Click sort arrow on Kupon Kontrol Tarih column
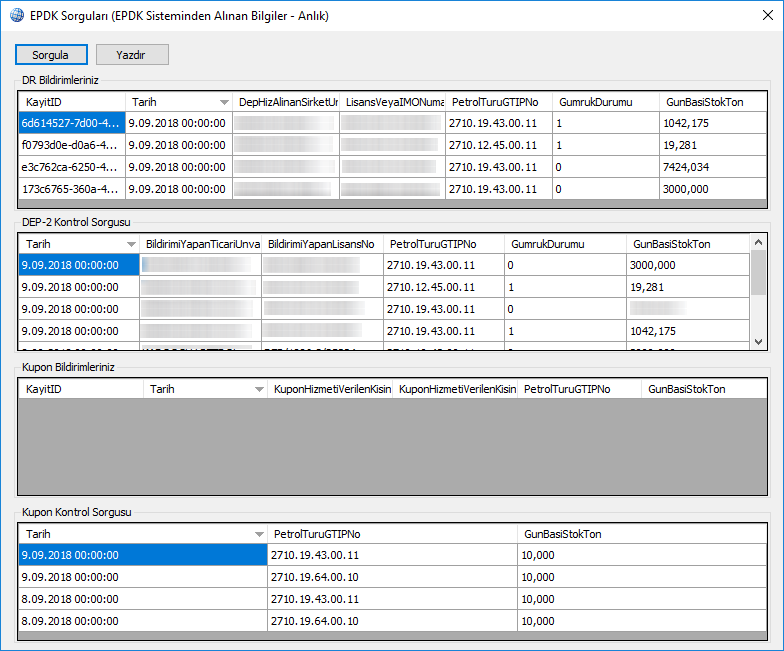This screenshot has width=784, height=651. coord(259,534)
